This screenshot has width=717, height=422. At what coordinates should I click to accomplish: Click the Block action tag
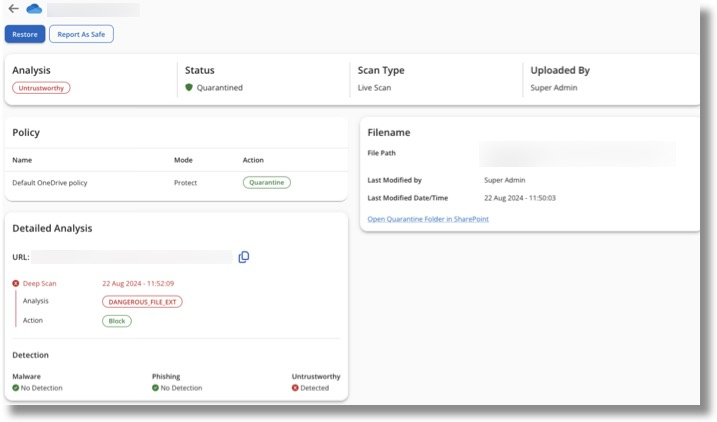coord(117,321)
